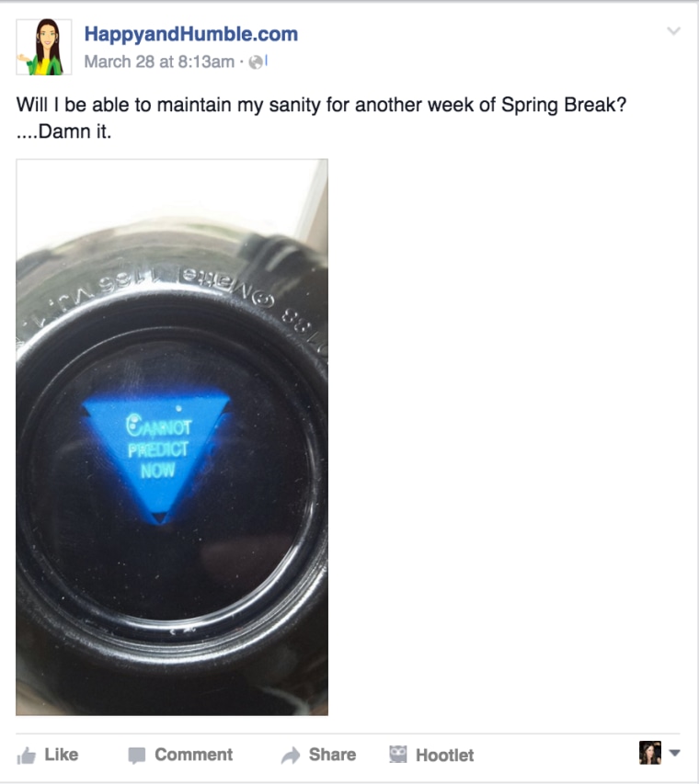This screenshot has height=784, width=699.
Task: Open the Magic 8 ball photo
Action: (x=172, y=437)
